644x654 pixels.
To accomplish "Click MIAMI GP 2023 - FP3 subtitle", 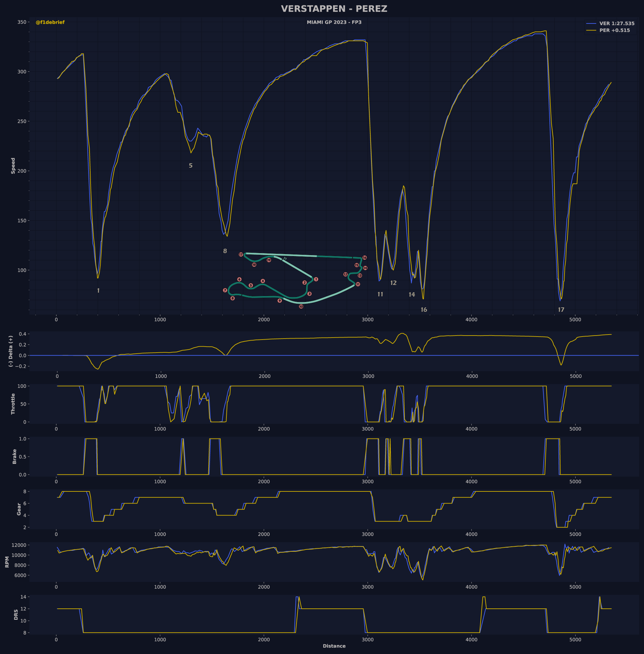I will [334, 22].
